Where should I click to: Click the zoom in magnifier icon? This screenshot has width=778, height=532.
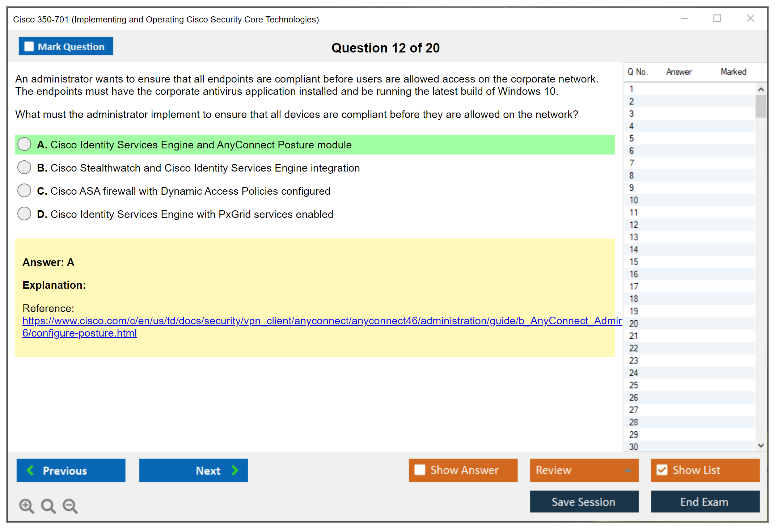pyautogui.click(x=26, y=506)
